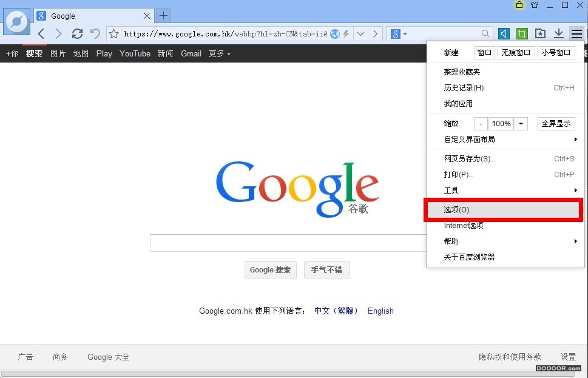
Task: Click the green screenshot crop icon
Action: click(522, 34)
